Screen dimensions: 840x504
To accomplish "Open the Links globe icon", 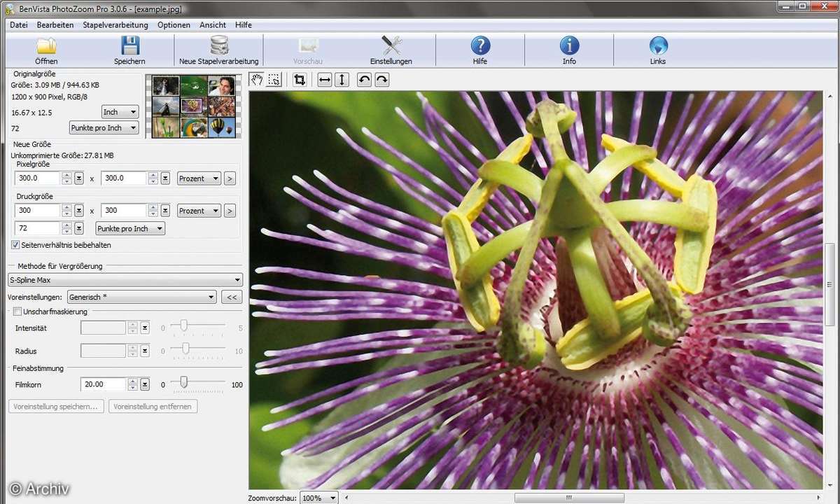I will [x=658, y=46].
